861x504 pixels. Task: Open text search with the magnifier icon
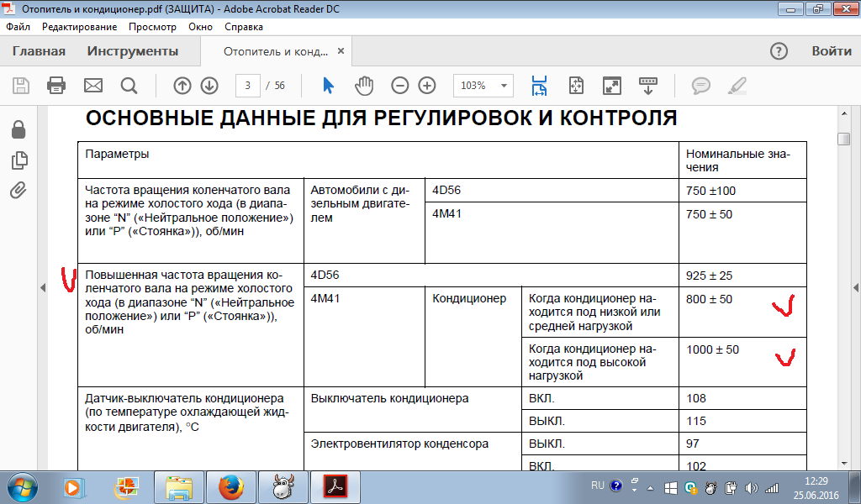pos(129,86)
